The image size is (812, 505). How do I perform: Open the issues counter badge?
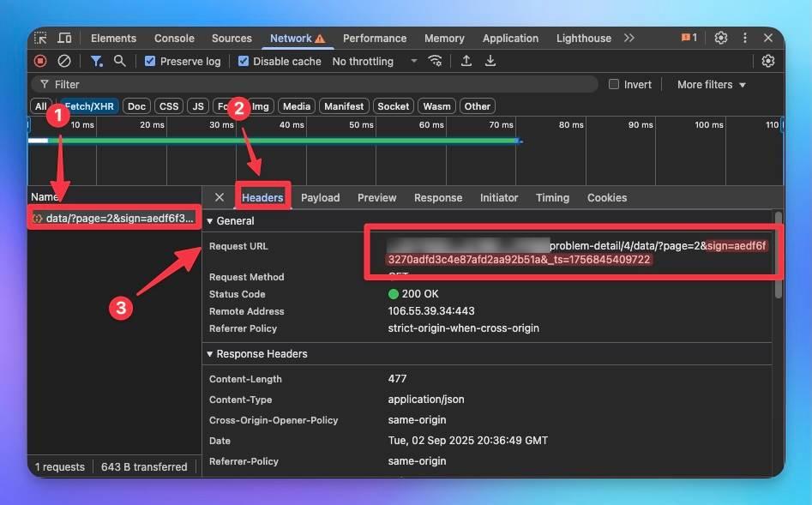[689, 38]
